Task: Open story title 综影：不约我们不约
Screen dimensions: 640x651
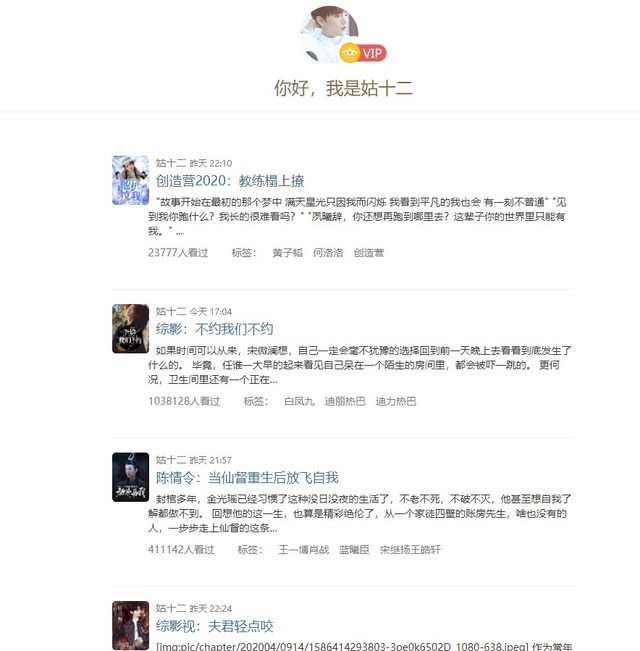Action: pyautogui.click(x=214, y=329)
